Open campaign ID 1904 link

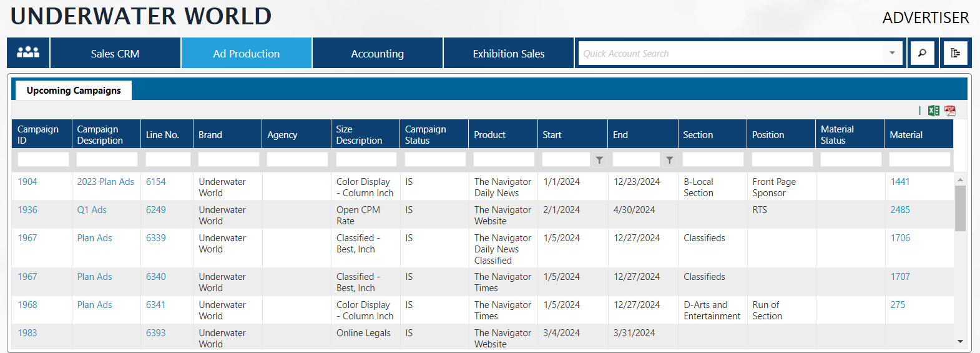pyautogui.click(x=27, y=182)
